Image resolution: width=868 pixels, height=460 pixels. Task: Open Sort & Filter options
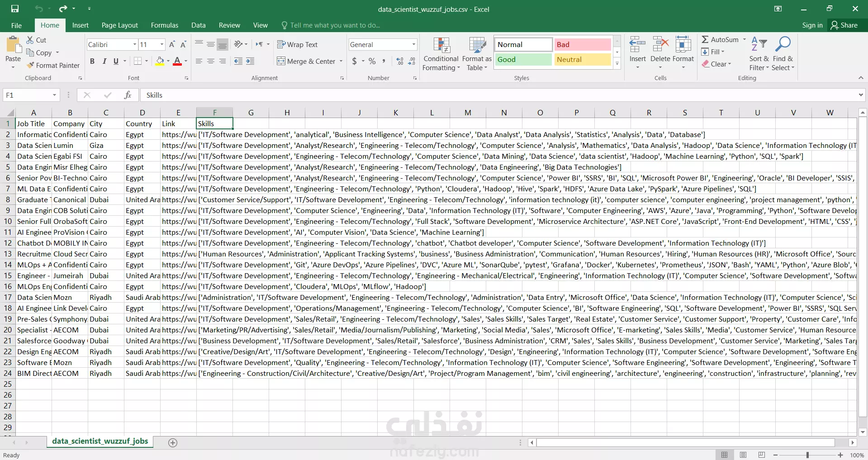tap(759, 53)
